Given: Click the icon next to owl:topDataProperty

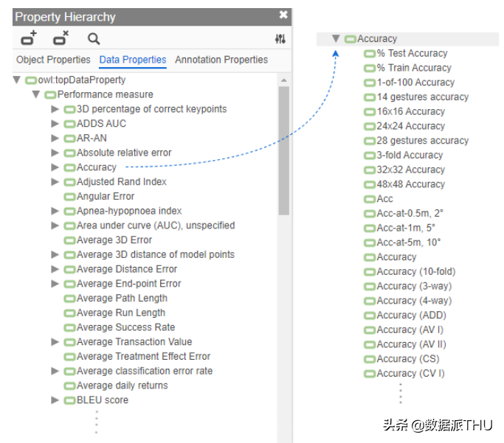Looking at the screenshot, I should tap(31, 80).
